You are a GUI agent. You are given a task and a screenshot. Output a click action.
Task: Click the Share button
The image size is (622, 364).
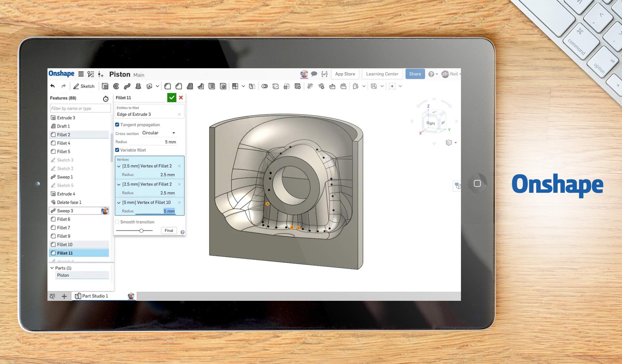pyautogui.click(x=415, y=74)
